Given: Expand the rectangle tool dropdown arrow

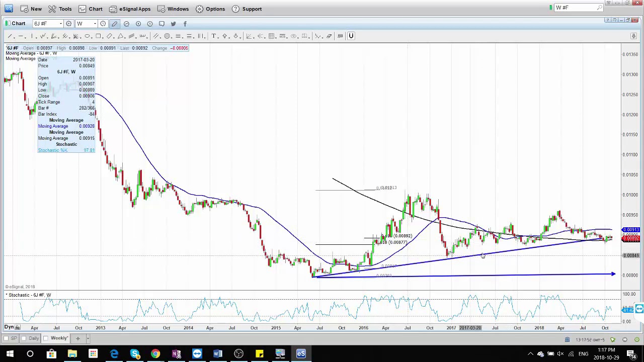Looking at the screenshot, I should click(103, 37).
